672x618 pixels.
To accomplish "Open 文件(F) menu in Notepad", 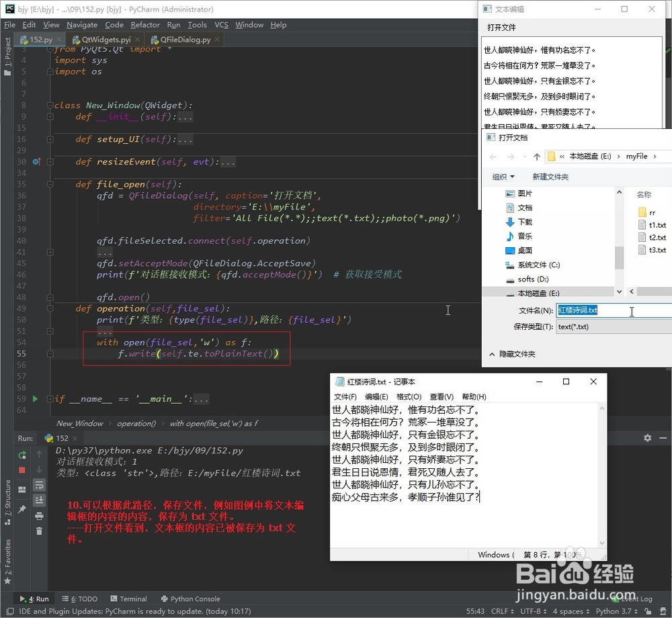I will click(x=345, y=396).
